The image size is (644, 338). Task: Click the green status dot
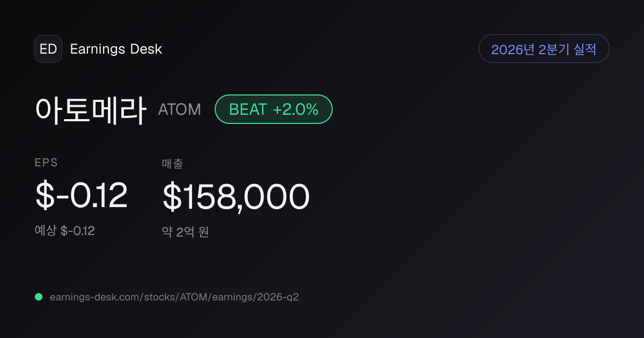coord(39,297)
